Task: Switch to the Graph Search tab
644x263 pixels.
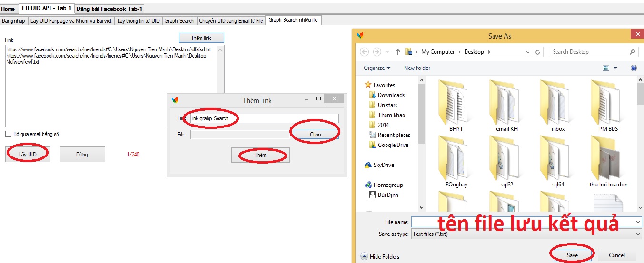Action: (179, 21)
